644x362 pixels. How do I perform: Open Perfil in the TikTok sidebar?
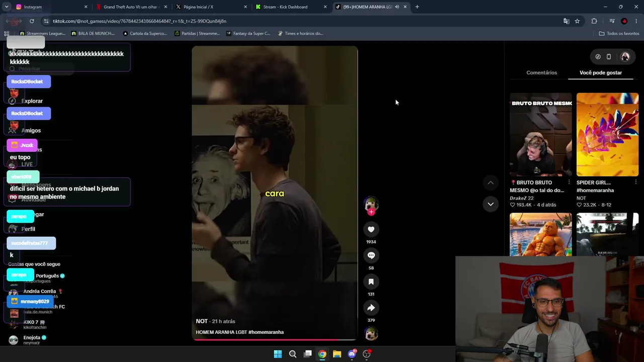pyautogui.click(x=28, y=229)
